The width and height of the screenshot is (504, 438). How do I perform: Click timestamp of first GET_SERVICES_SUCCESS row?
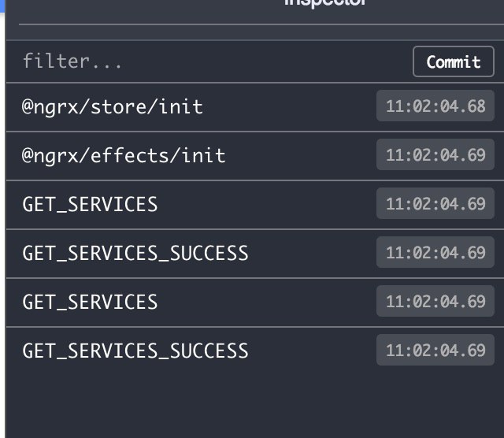click(x=435, y=252)
